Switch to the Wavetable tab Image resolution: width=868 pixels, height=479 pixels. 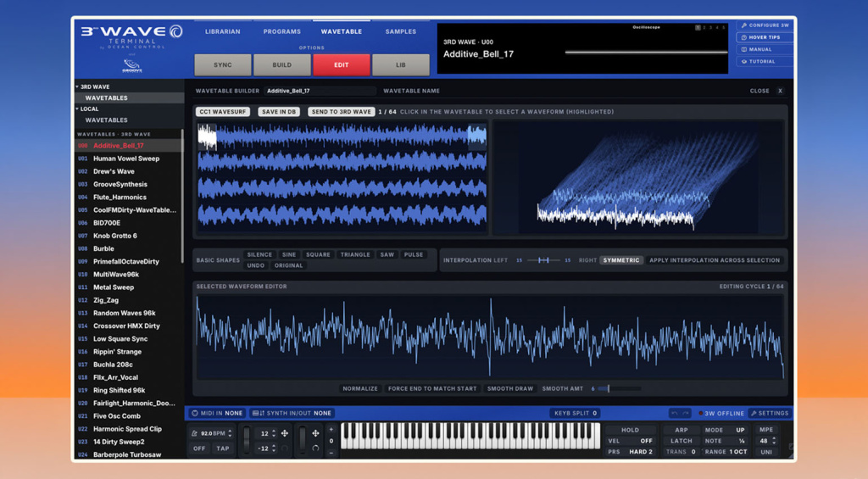[342, 32]
